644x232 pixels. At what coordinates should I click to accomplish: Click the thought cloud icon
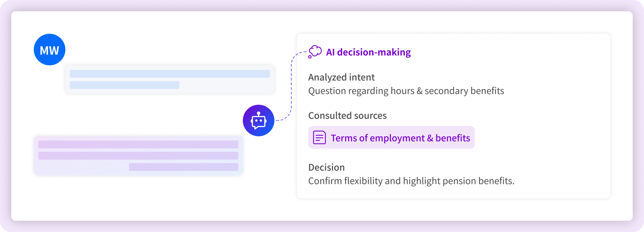tap(315, 52)
